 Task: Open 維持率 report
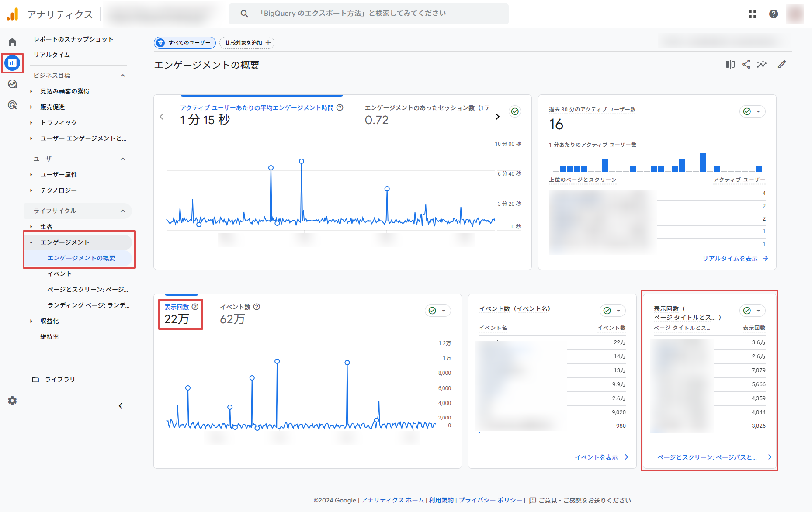[49, 336]
